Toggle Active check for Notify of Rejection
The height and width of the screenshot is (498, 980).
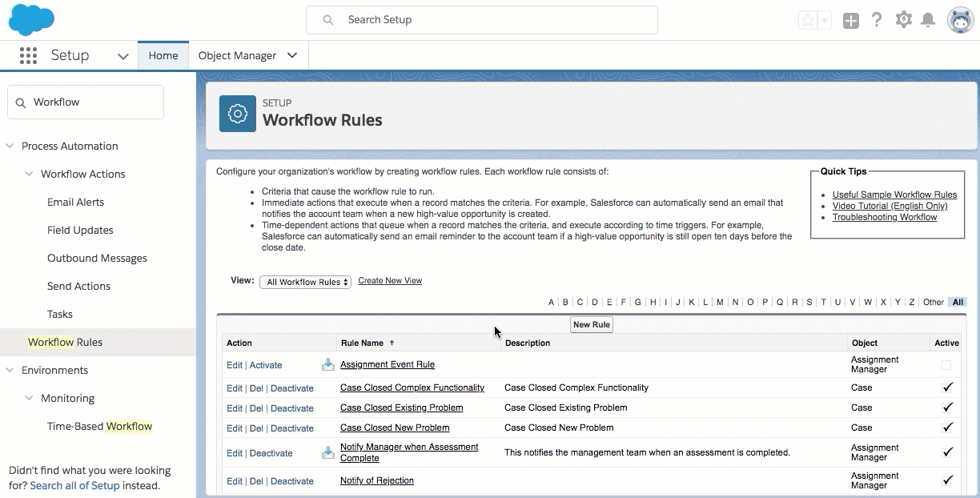tap(948, 480)
